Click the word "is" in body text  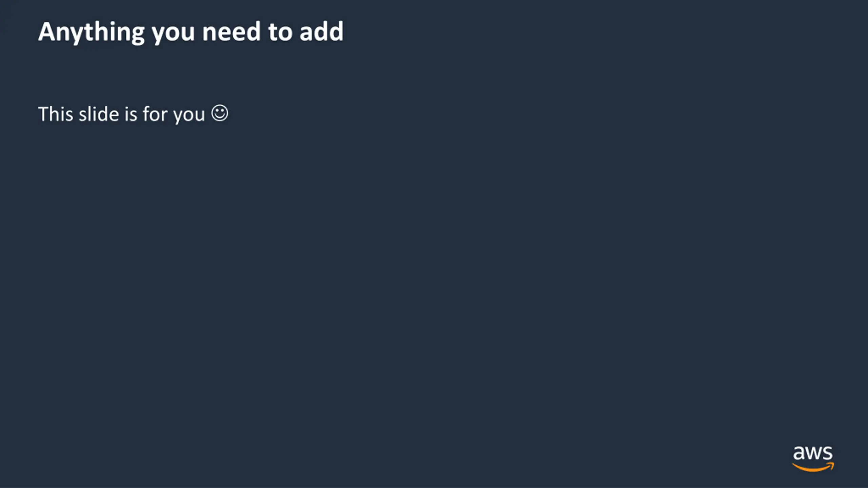pyautogui.click(x=131, y=114)
